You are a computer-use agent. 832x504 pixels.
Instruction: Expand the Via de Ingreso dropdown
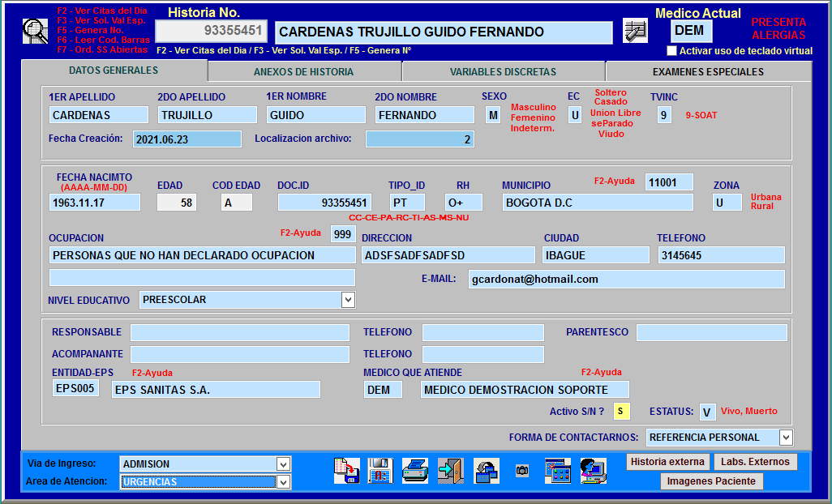pos(283,464)
